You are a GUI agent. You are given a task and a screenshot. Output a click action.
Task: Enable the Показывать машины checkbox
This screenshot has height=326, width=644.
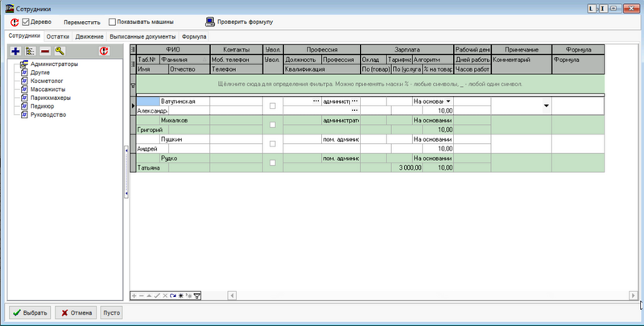(112, 22)
